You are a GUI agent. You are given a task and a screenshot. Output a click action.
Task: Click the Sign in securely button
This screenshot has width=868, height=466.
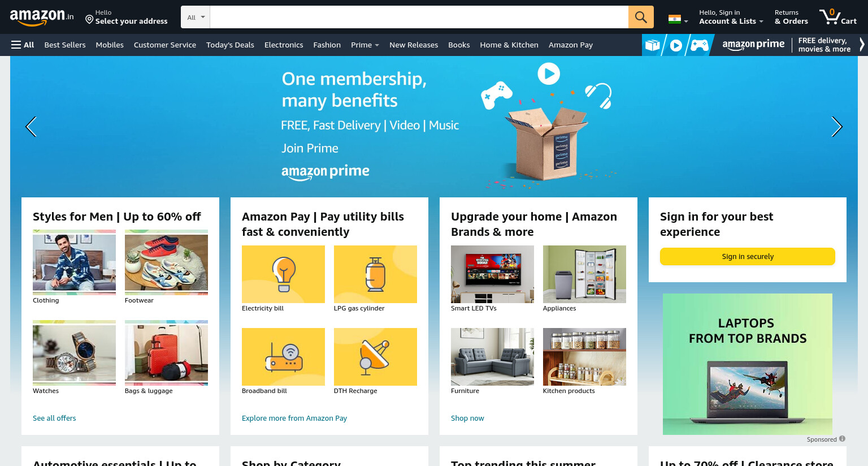(747, 256)
